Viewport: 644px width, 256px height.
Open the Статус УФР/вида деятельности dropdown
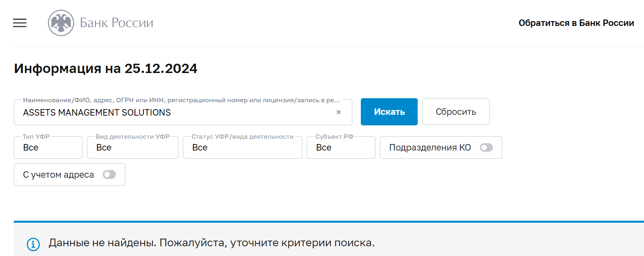point(243,147)
